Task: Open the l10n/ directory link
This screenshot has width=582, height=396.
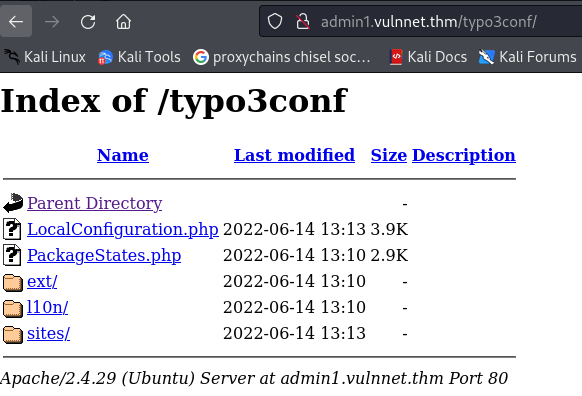Action: point(48,307)
